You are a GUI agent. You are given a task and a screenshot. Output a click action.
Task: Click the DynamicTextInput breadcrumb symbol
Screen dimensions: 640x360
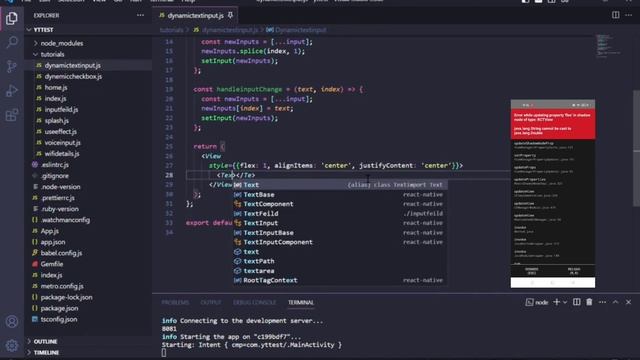(300, 30)
